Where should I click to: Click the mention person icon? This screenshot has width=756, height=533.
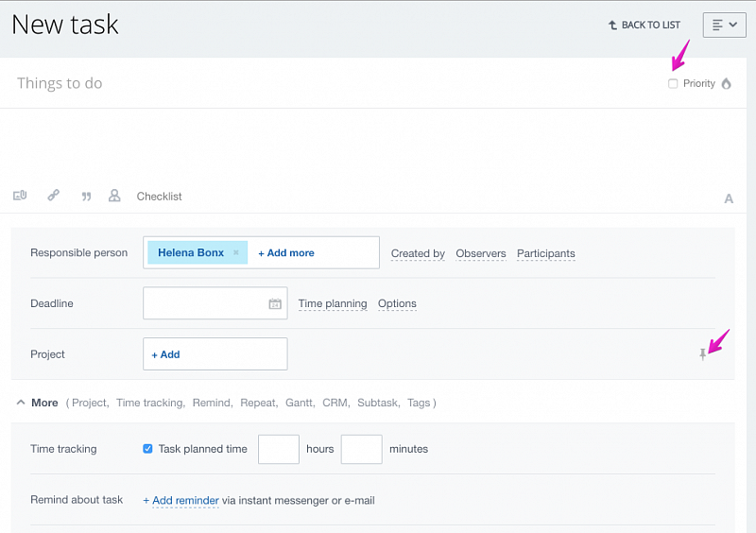(114, 196)
